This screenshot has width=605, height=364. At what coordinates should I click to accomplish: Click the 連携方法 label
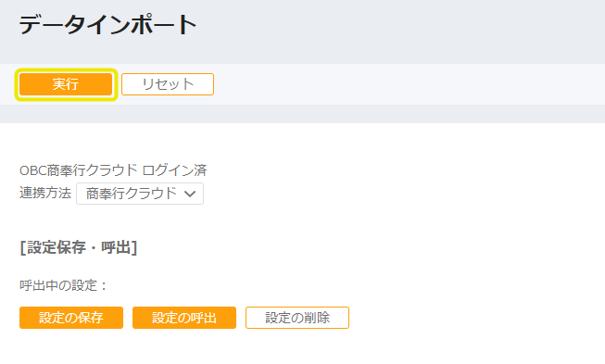point(45,193)
